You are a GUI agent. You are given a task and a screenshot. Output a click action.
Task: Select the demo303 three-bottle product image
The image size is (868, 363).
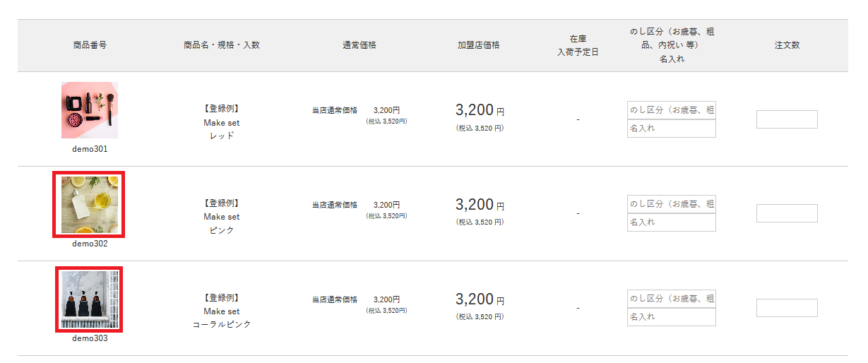pos(90,299)
